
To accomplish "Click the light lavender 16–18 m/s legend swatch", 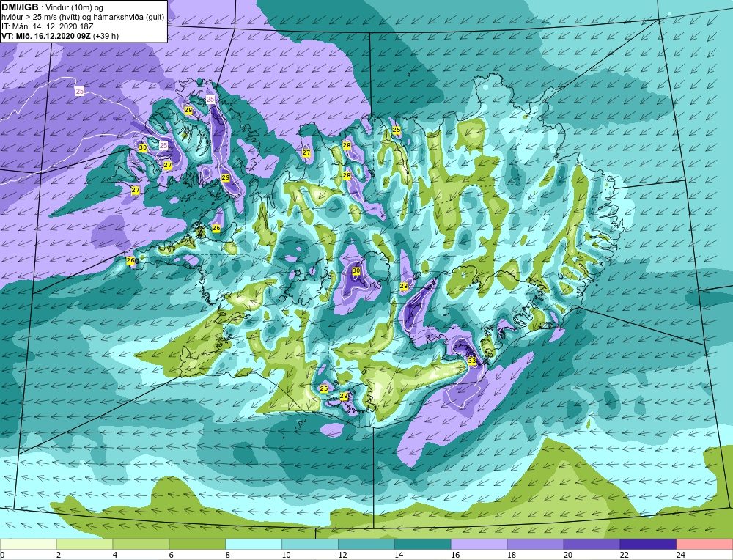I will coord(479,545).
